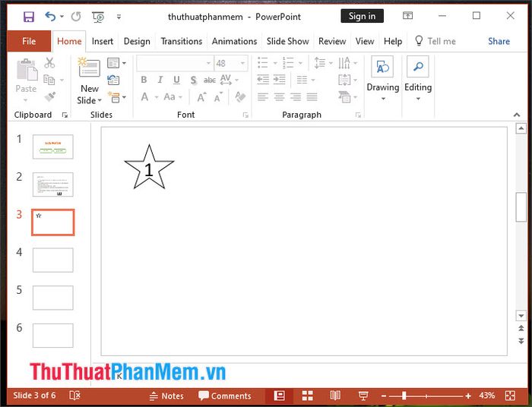Switch to Reading View in status bar
Screen dimensions: 532x407
pos(335,396)
